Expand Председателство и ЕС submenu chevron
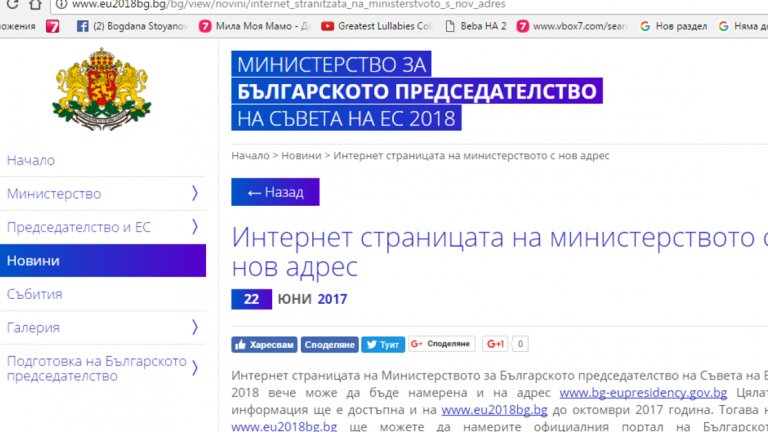Viewport: 768px width, 432px height. coord(195,227)
